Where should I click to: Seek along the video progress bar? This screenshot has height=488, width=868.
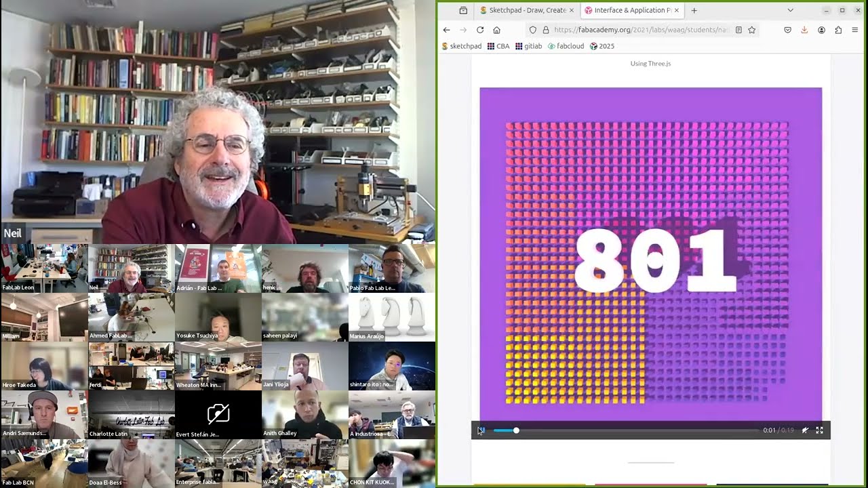[x=625, y=430]
